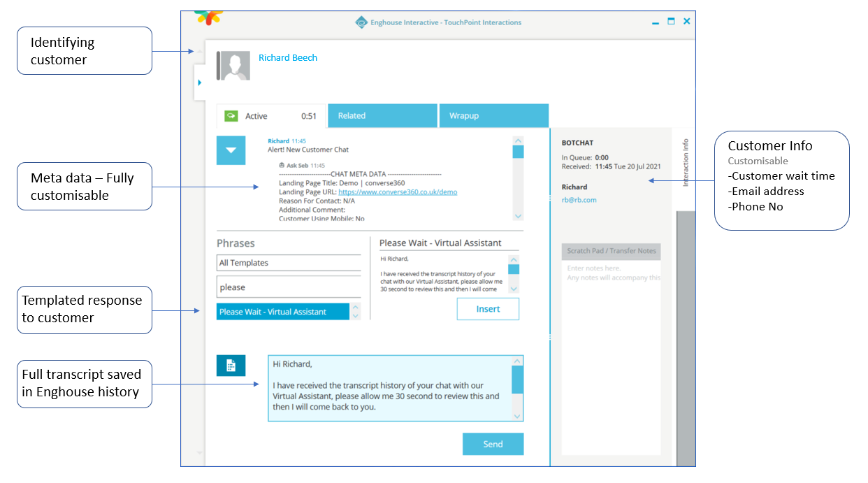Close the TouchPoint Interactions window
Viewport: 868px width, 483px height.
(687, 22)
